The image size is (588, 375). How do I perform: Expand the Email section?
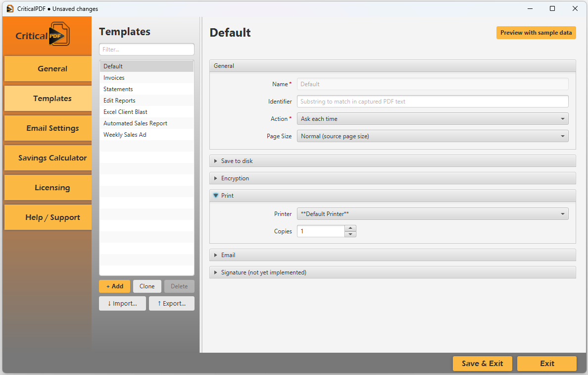point(392,255)
